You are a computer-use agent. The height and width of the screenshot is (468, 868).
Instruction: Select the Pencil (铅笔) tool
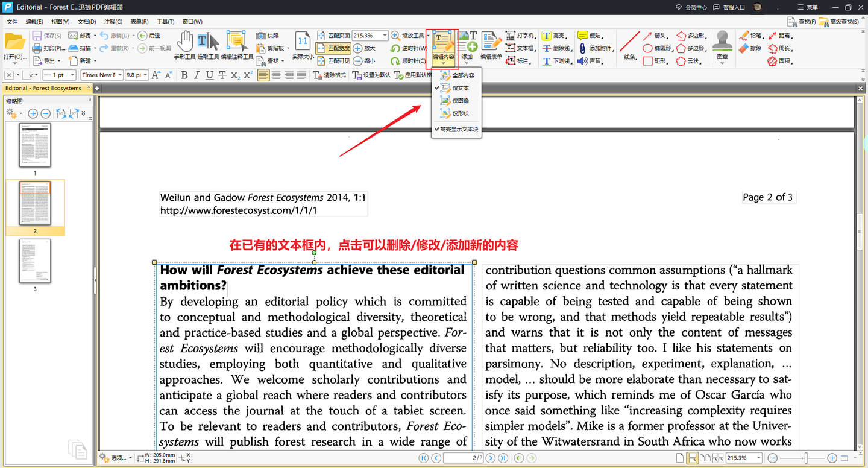(x=750, y=36)
